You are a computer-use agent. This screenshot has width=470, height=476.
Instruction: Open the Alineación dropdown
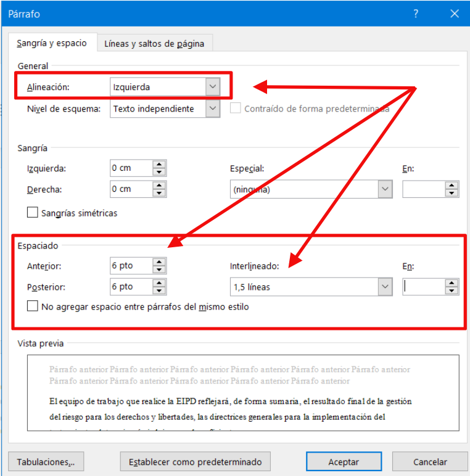[x=213, y=87]
